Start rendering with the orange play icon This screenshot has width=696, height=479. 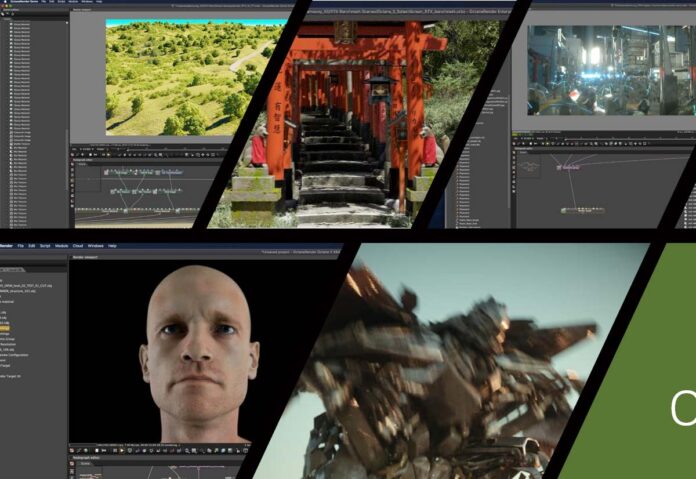[122, 451]
